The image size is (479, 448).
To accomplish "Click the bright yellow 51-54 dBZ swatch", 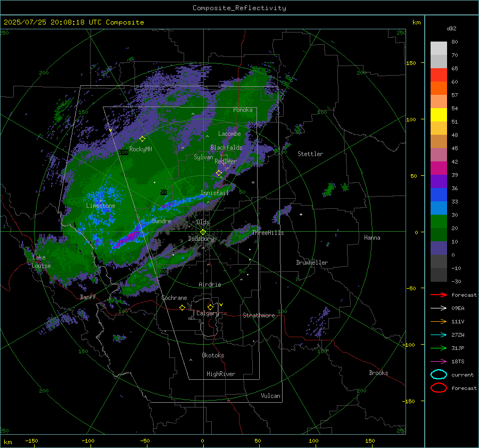I will (x=439, y=115).
